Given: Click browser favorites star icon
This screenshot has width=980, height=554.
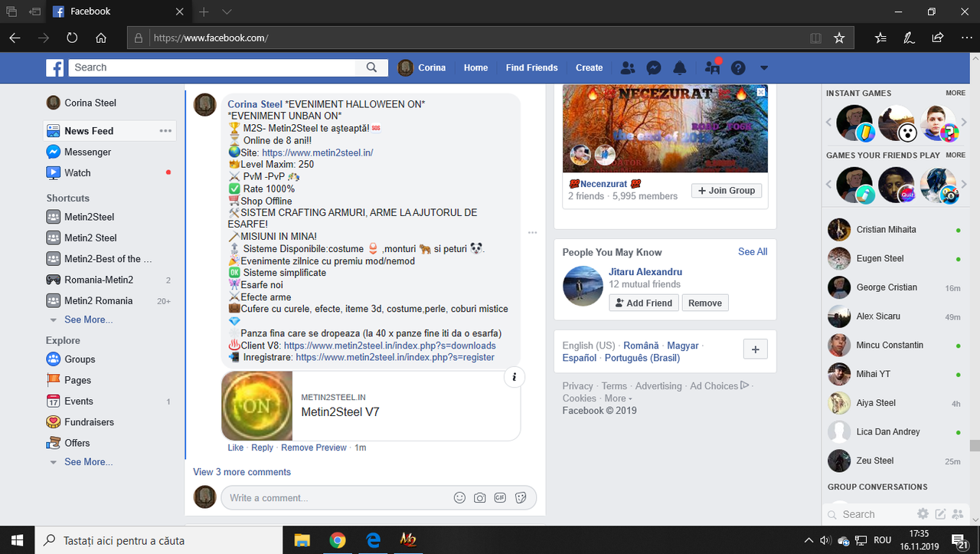Looking at the screenshot, I should click(x=839, y=38).
